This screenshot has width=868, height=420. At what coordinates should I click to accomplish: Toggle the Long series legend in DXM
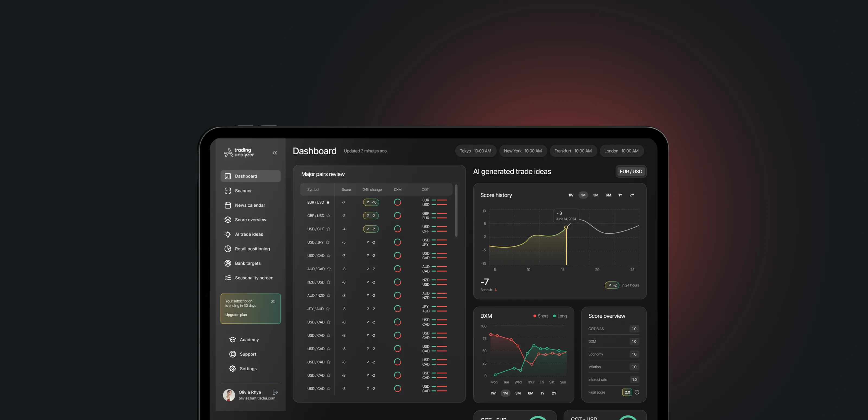pos(560,316)
